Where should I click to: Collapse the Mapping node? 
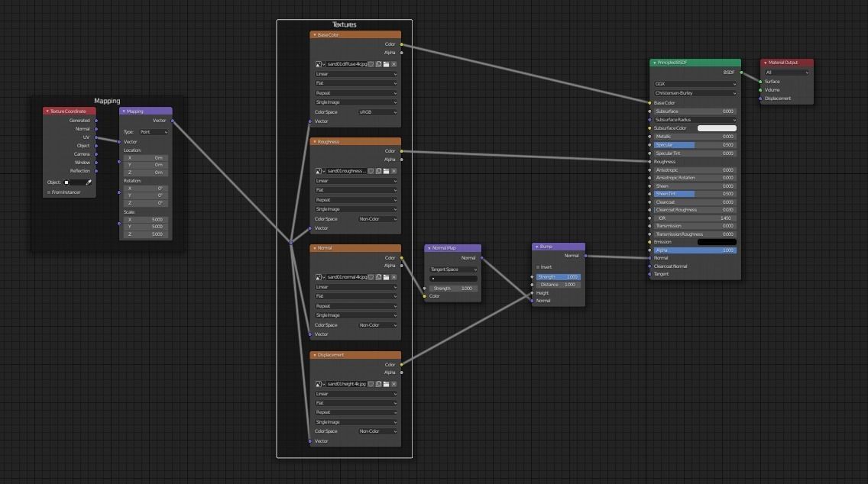tap(124, 111)
